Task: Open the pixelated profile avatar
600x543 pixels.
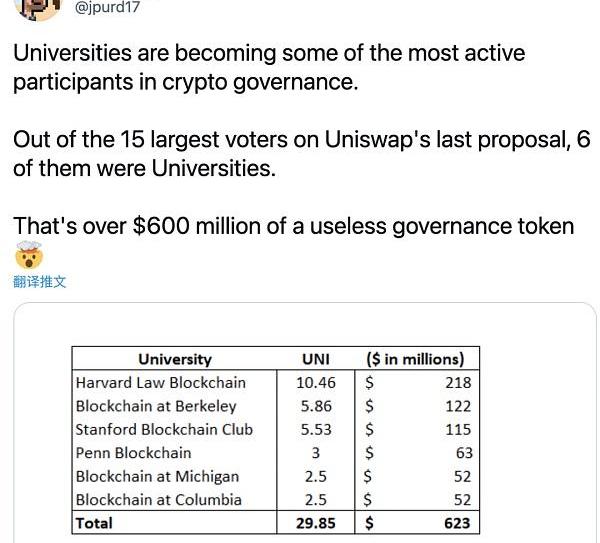Action: tap(38, 9)
